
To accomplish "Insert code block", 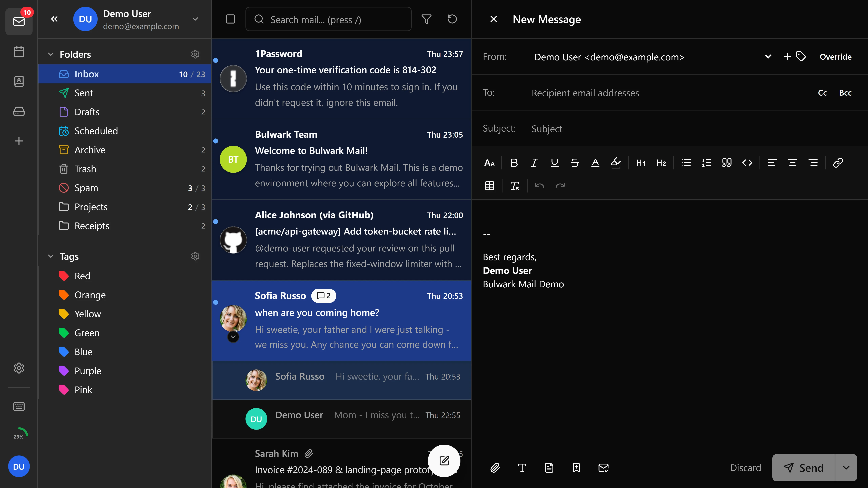I will click(747, 163).
